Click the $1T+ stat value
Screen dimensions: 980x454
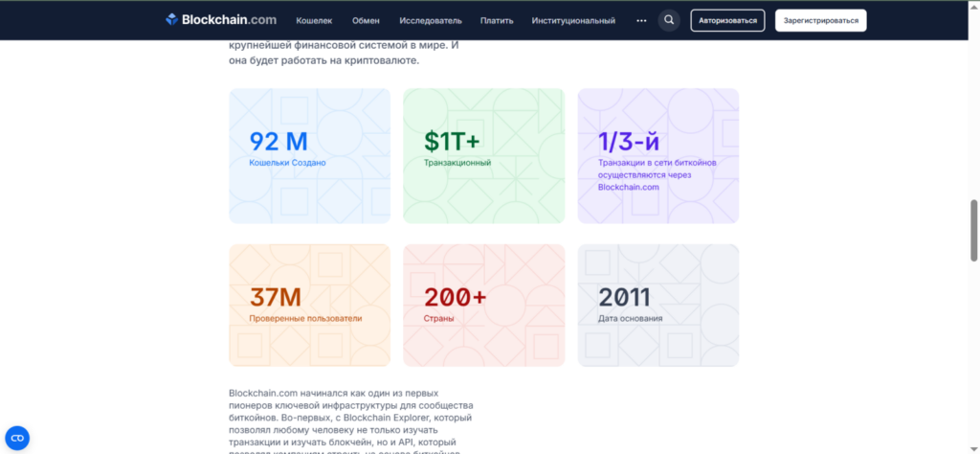pos(452,142)
